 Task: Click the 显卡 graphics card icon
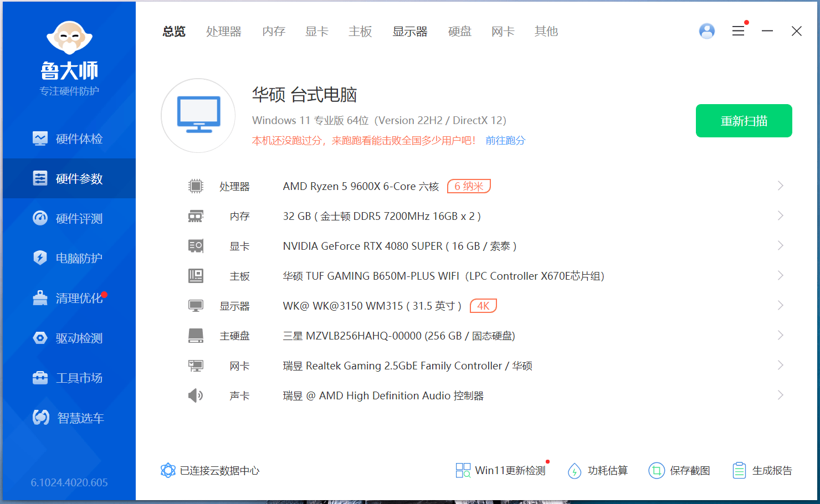[x=196, y=246]
